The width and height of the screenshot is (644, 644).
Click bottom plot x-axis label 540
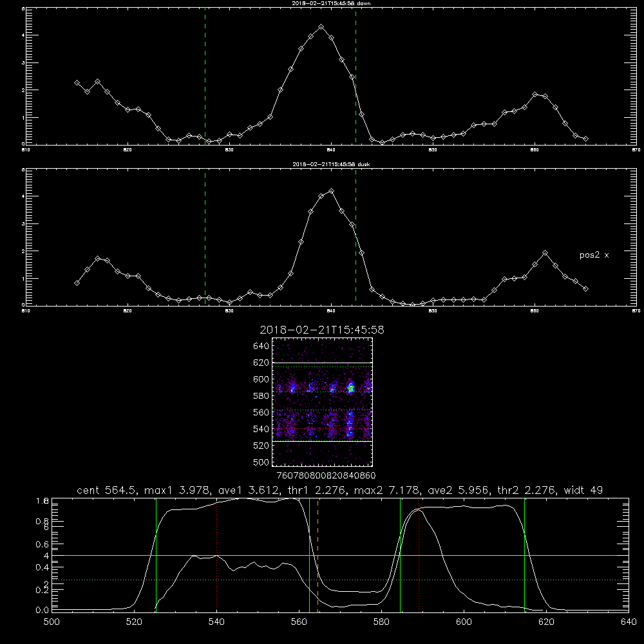coord(216,622)
